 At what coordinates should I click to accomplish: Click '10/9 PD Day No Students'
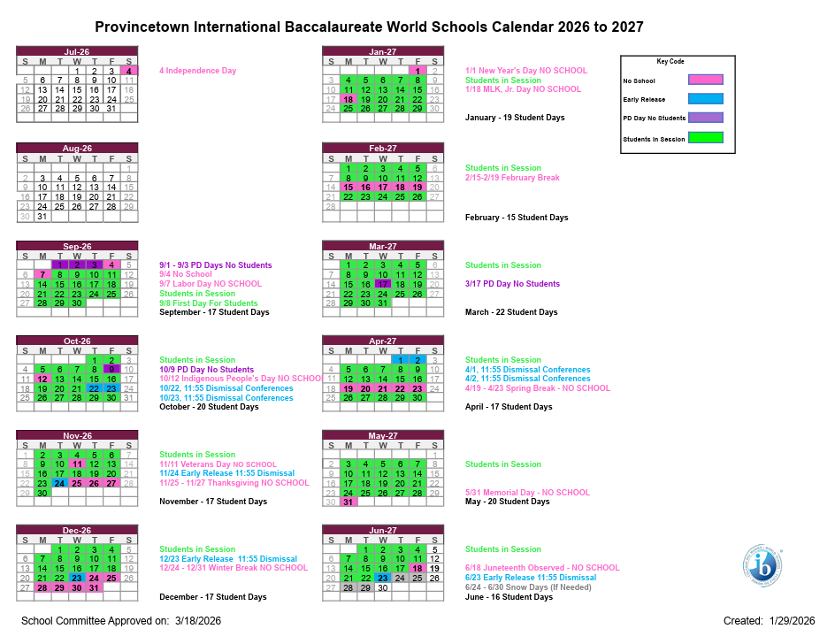pyautogui.click(x=207, y=369)
